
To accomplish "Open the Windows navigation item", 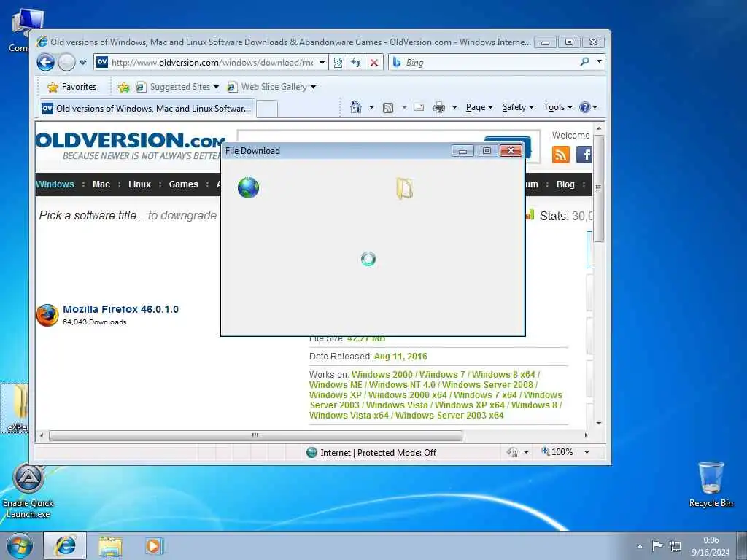I will (x=55, y=184).
